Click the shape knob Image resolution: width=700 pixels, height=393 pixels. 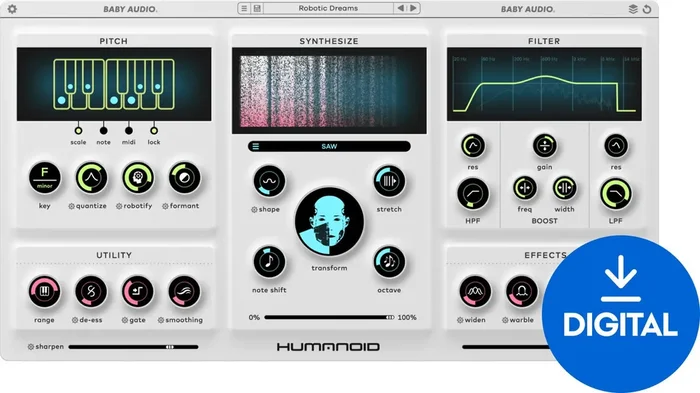[x=269, y=181]
